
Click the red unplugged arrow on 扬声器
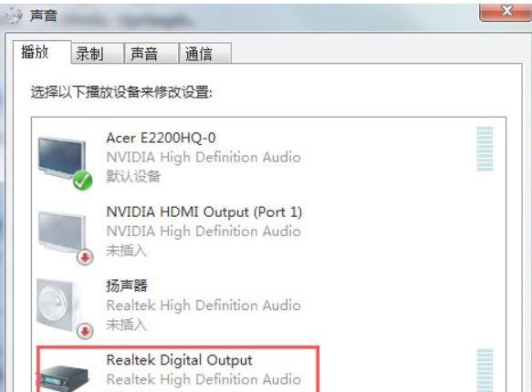(x=85, y=331)
